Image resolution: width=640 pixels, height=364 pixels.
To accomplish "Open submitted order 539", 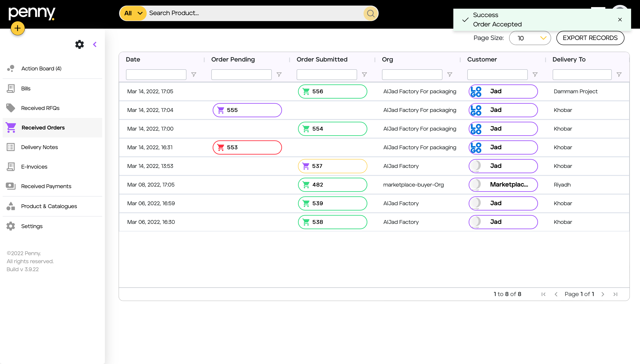I will (332, 203).
